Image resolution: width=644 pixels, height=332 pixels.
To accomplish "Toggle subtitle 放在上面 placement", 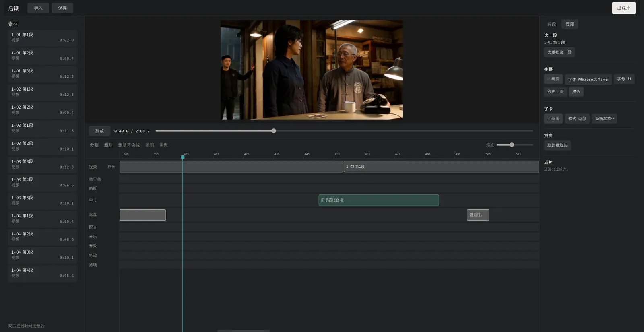I will 555,92.
